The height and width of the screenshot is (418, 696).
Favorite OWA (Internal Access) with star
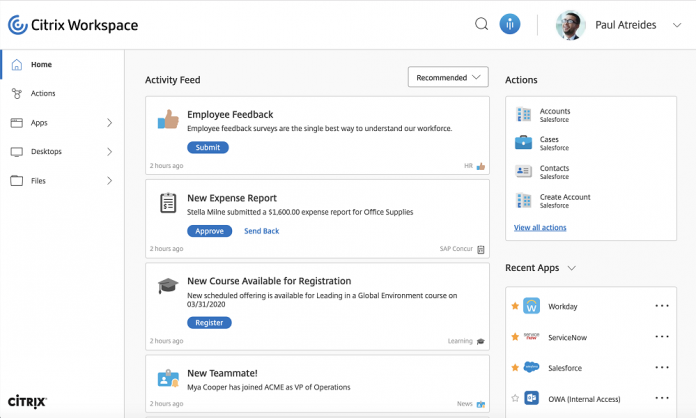(x=515, y=398)
